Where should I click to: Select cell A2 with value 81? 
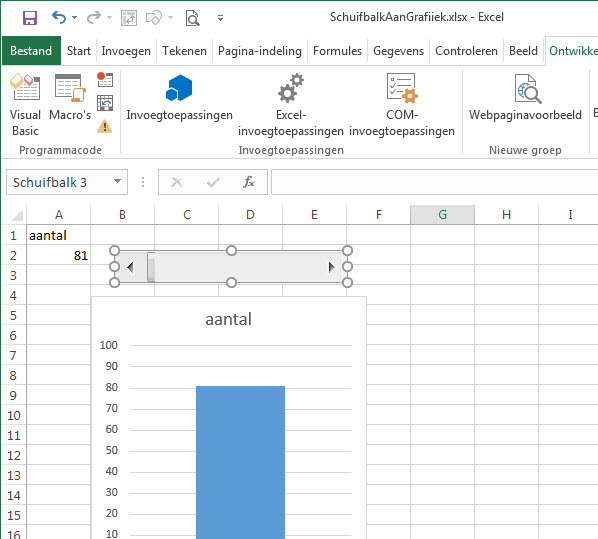click(x=59, y=255)
